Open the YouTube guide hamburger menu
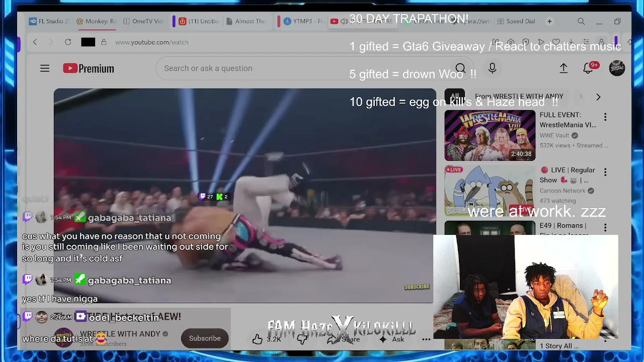 tap(45, 68)
